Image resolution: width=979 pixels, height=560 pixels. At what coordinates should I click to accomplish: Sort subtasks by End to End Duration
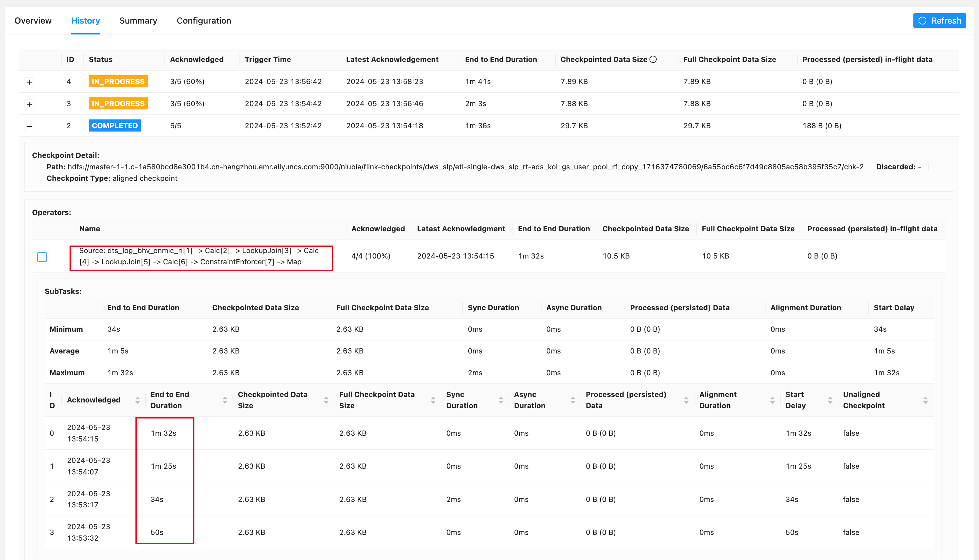point(225,400)
